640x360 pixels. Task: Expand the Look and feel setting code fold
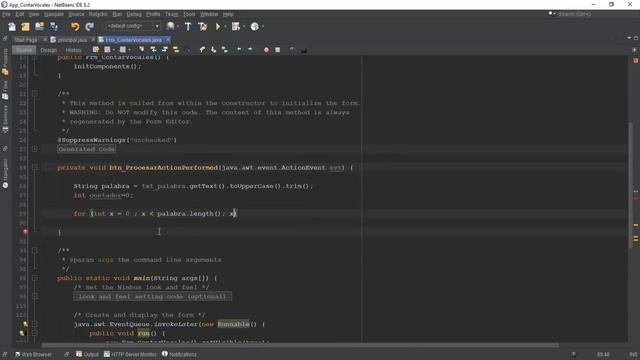tap(35, 296)
